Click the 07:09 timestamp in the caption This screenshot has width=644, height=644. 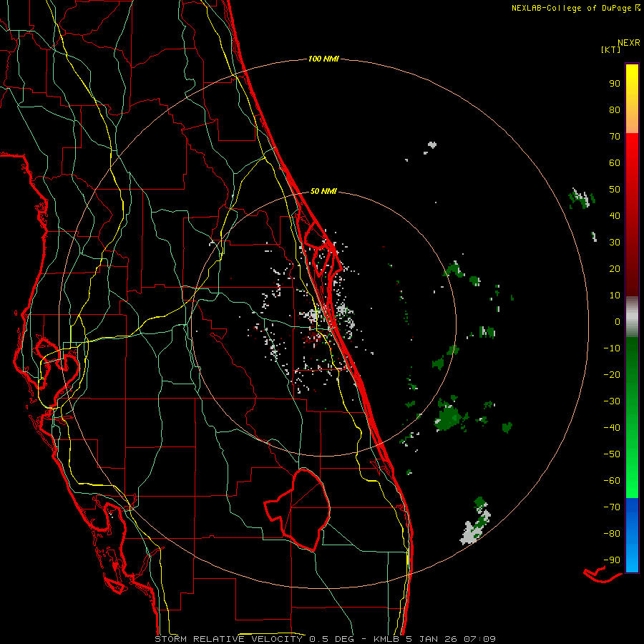tap(479, 639)
